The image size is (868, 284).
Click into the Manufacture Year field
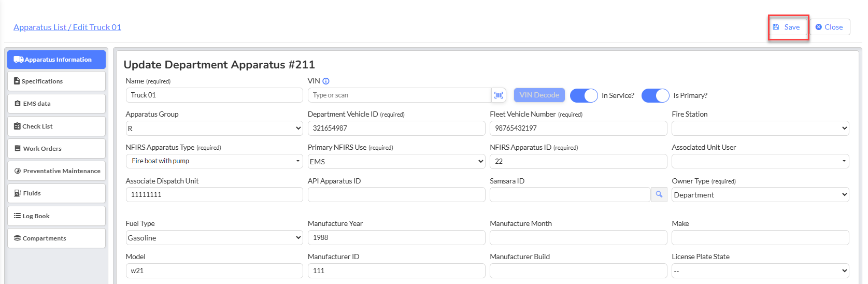pyautogui.click(x=396, y=238)
